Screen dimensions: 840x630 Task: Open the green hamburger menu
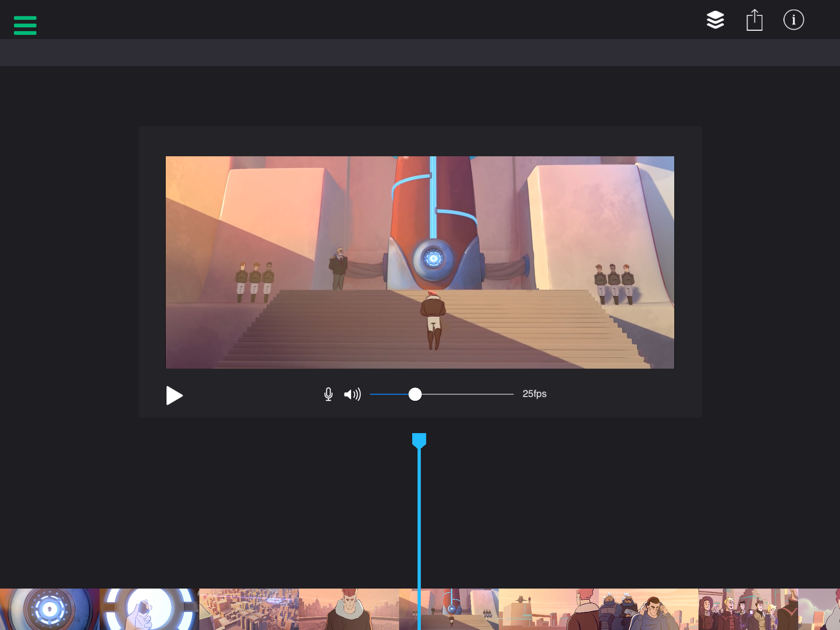(25, 25)
